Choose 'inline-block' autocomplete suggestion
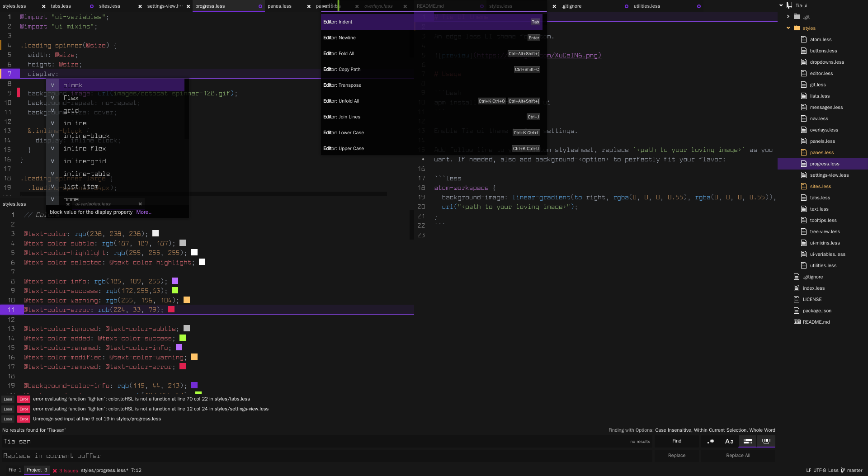Screen dimensions: 868x476 [115, 136]
